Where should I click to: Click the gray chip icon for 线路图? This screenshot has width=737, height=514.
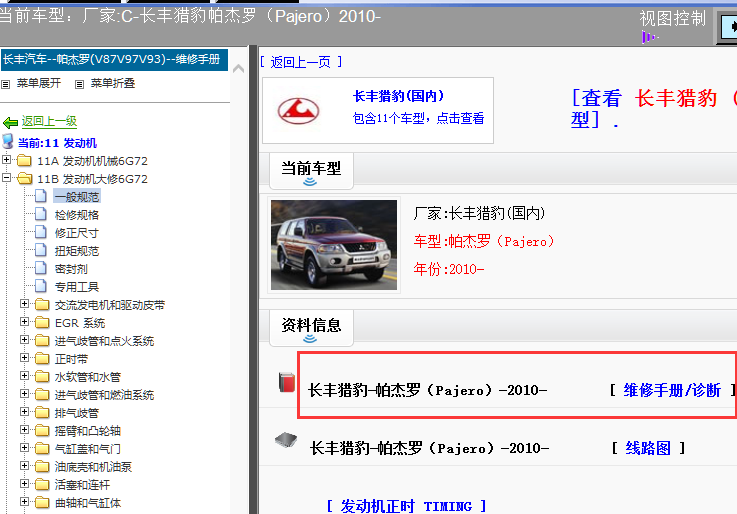[286, 440]
